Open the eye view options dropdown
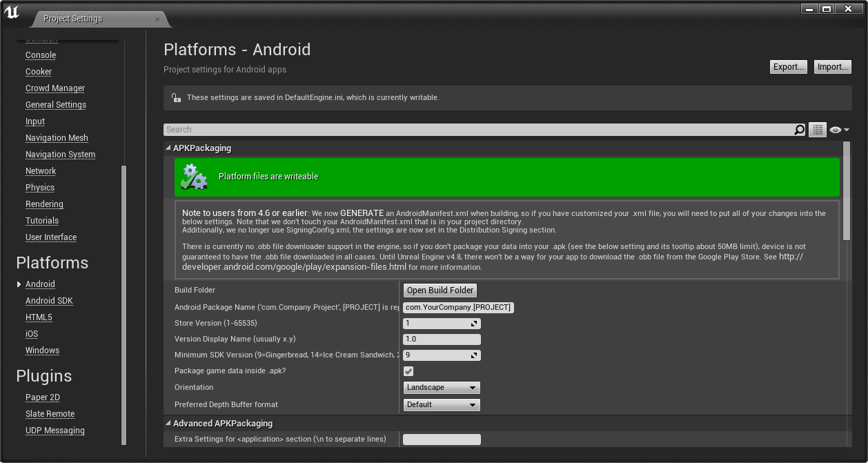Screen dimensions: 868x463 (839, 130)
